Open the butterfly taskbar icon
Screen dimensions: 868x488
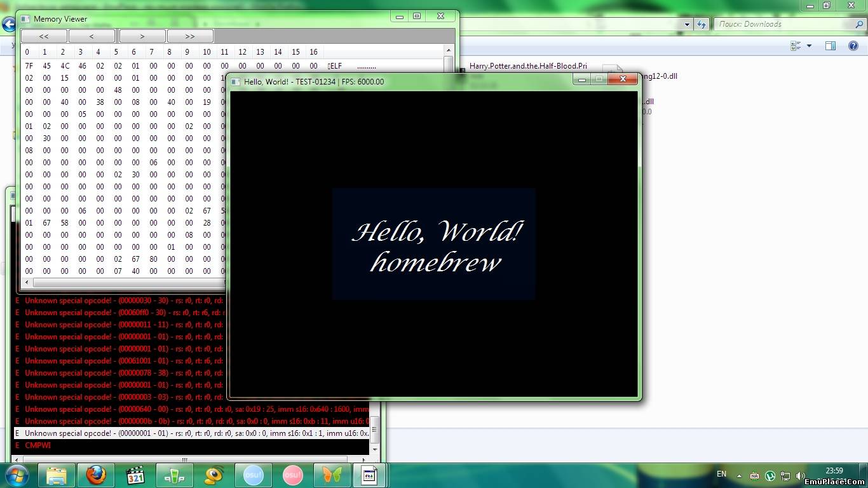[x=332, y=475]
